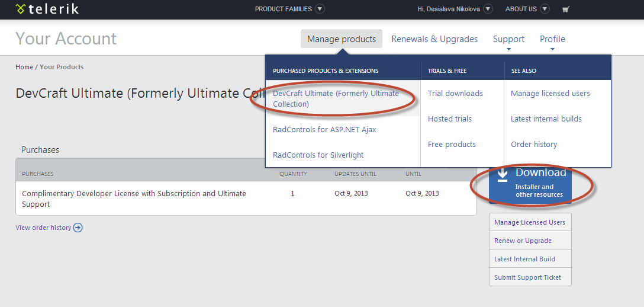644x307 pixels.
Task: Expand the About Us dropdown arrow
Action: 545,9
